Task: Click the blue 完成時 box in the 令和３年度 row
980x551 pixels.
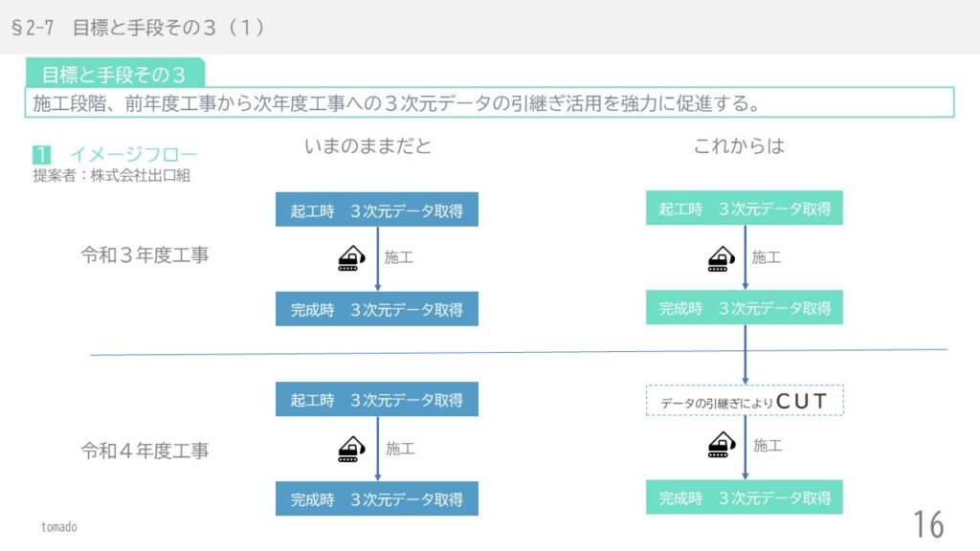Action: (377, 309)
